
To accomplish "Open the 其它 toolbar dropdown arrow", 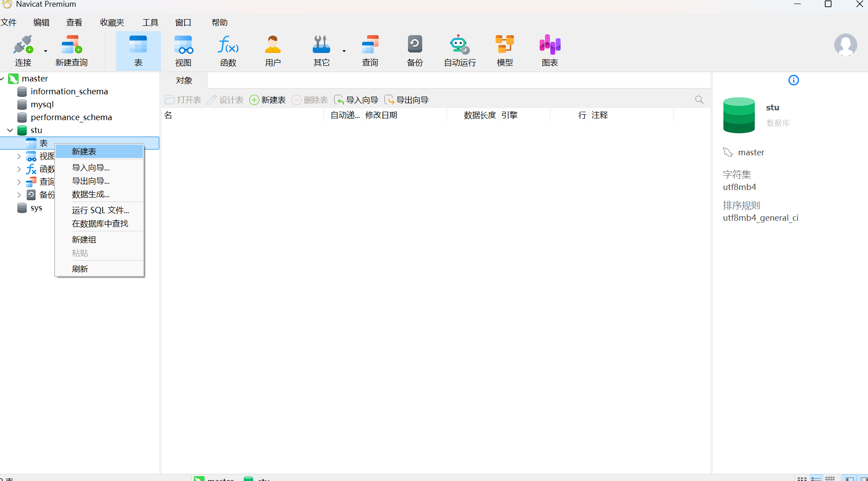I will 344,51.
